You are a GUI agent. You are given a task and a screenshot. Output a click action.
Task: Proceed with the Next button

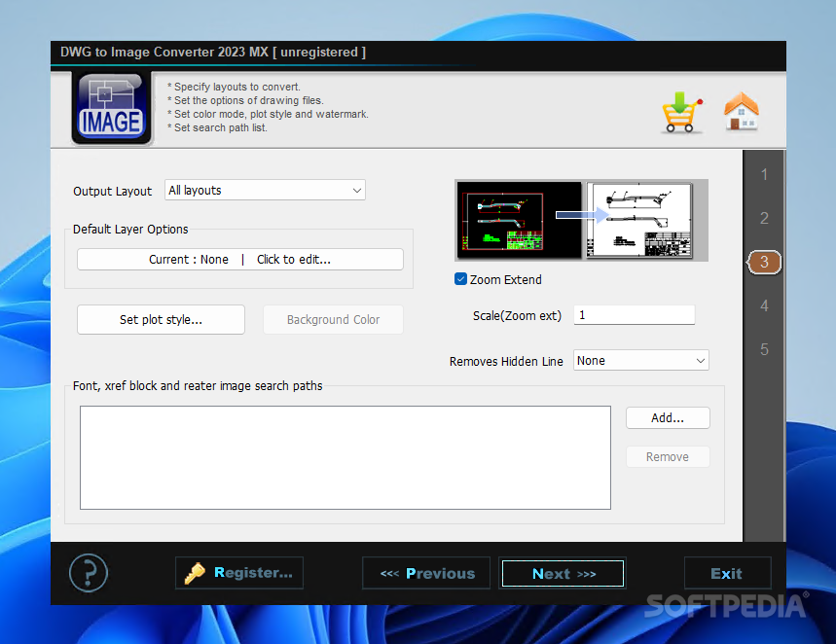coord(563,574)
